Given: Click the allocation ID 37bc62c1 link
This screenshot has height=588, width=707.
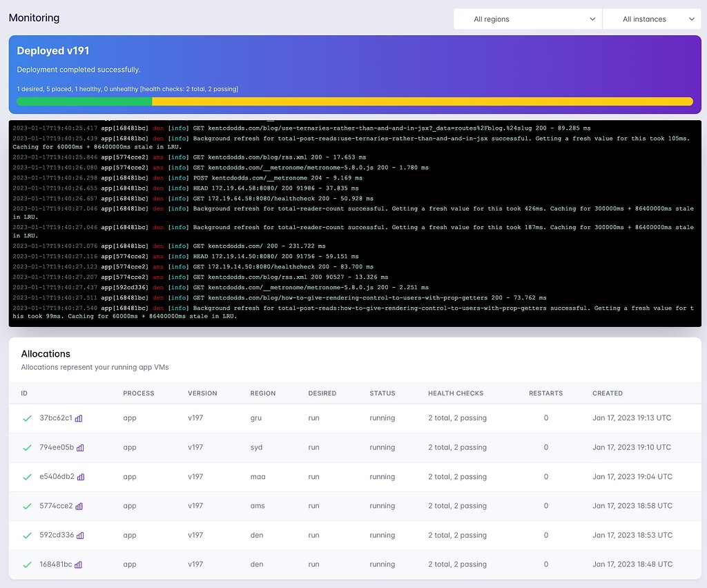Looking at the screenshot, I should coord(55,418).
